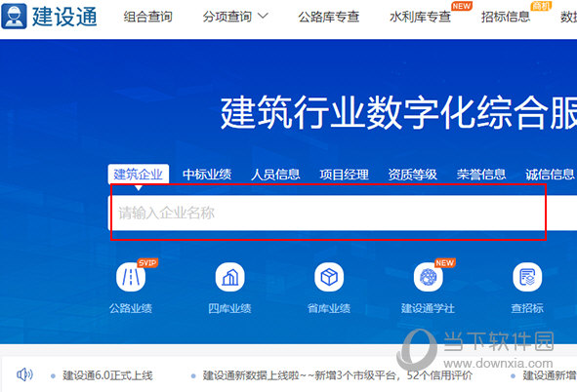Switch to the 人员信息 search tab

tap(275, 175)
